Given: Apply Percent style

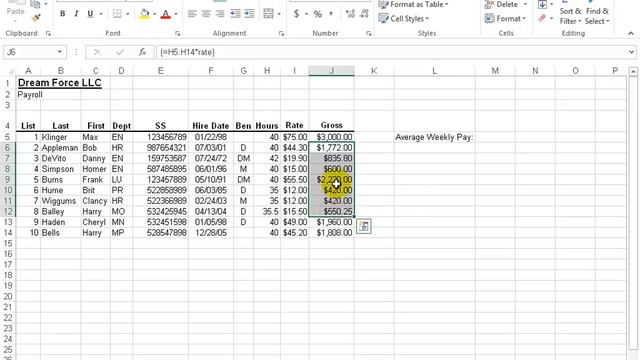Looking at the screenshot, I should point(318,14).
